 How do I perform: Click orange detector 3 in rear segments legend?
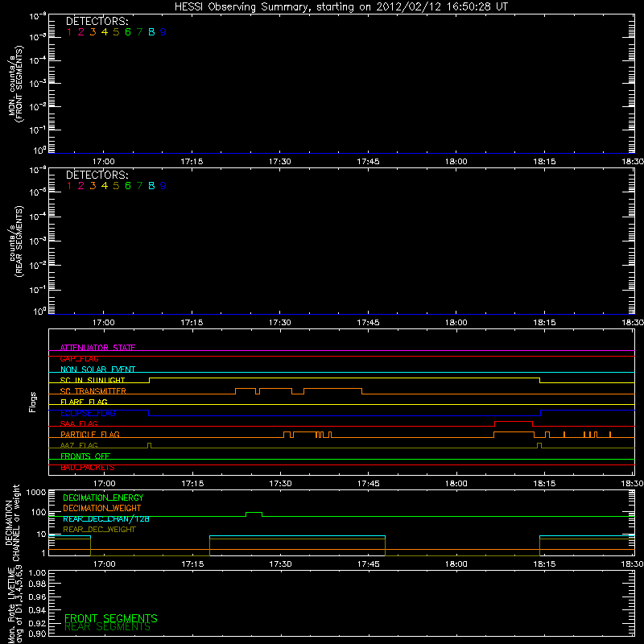[93, 186]
